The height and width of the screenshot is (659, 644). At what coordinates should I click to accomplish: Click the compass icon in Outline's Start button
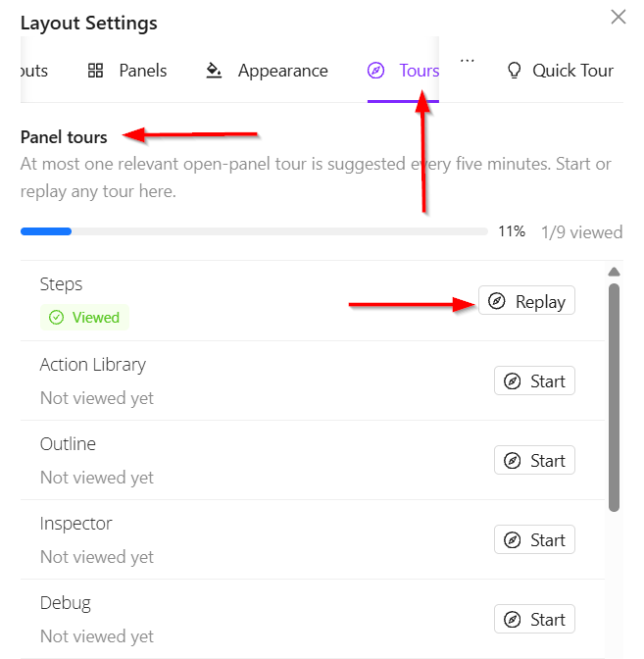512,461
